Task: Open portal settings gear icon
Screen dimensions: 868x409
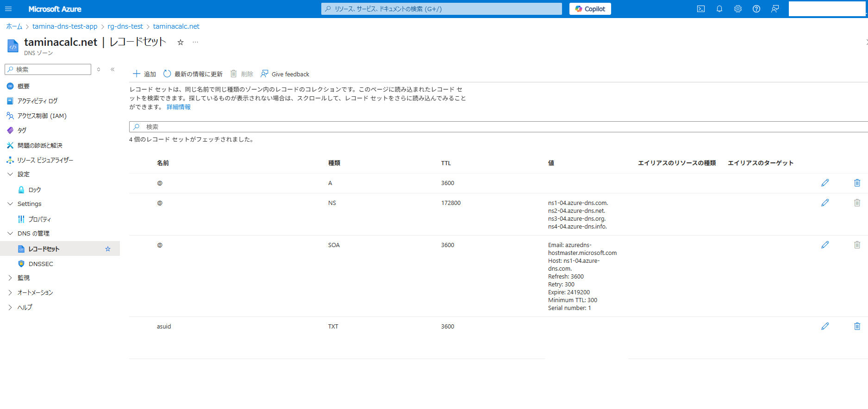Action: pyautogui.click(x=738, y=9)
